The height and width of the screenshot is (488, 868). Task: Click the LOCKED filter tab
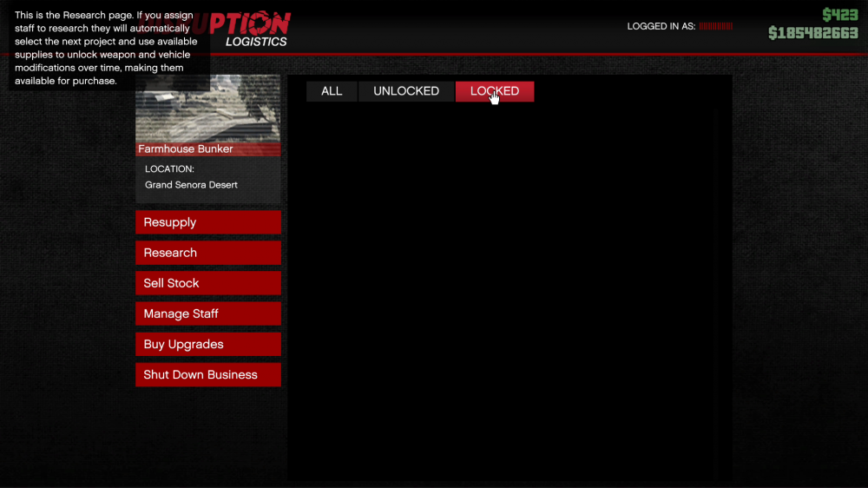click(x=495, y=91)
